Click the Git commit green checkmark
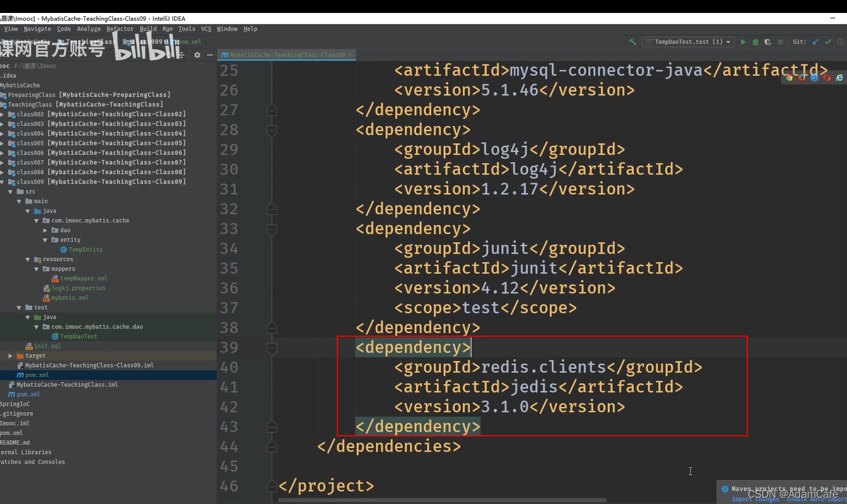Screen dimensions: 847x504 tap(828, 42)
